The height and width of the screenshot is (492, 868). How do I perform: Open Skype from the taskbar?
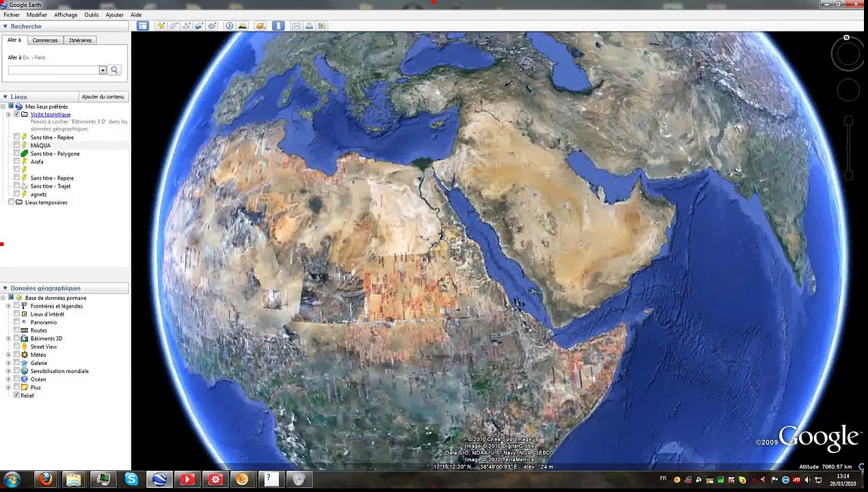coord(131,480)
